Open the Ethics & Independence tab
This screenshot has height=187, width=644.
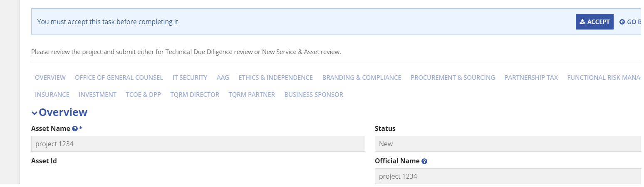pos(275,78)
